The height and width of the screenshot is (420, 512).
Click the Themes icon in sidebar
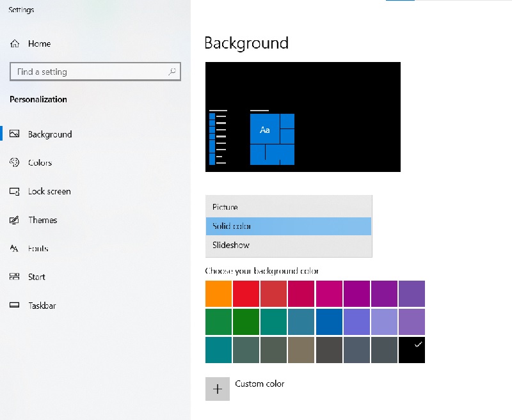[x=15, y=221]
